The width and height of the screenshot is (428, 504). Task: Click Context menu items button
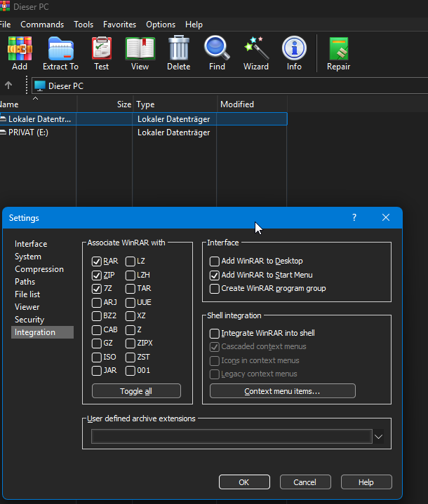283,391
